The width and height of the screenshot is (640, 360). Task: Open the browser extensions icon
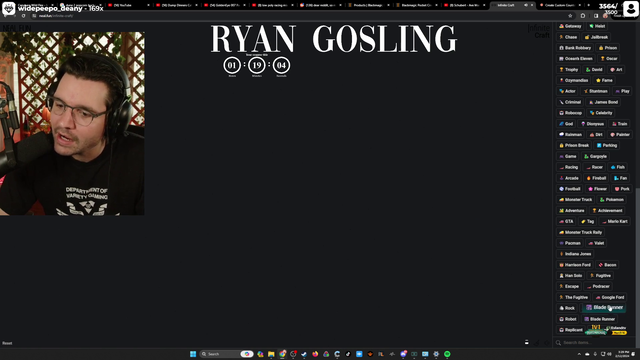(x=583, y=16)
